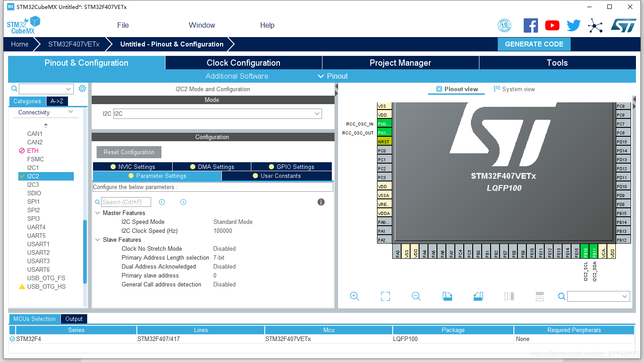Click the NRST pin on the chip
The height and width of the screenshot is (362, 644).
(x=384, y=142)
